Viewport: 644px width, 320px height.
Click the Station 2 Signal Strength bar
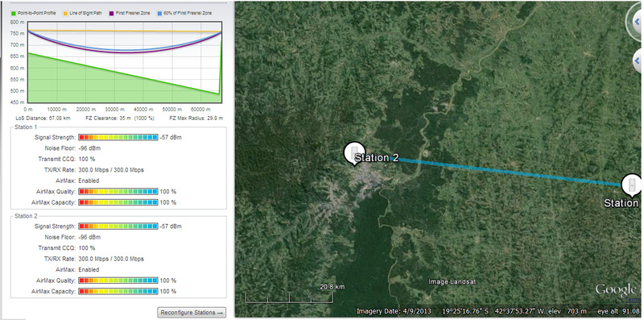(x=118, y=226)
